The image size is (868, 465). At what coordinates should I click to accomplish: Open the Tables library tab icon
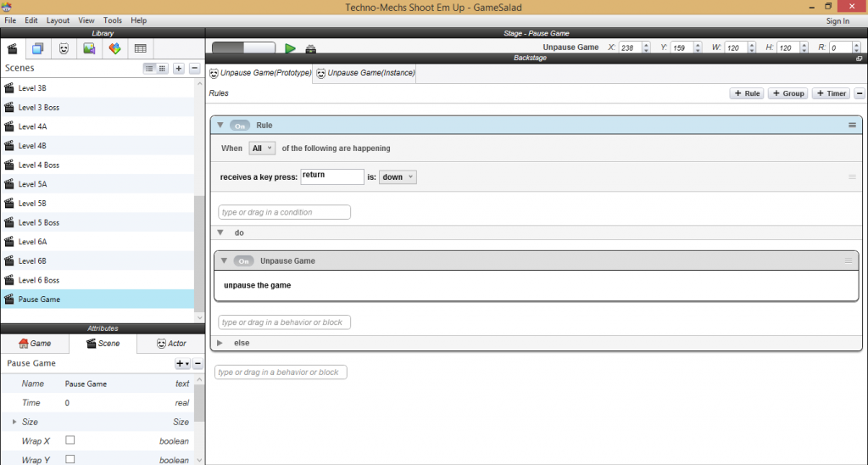point(141,48)
